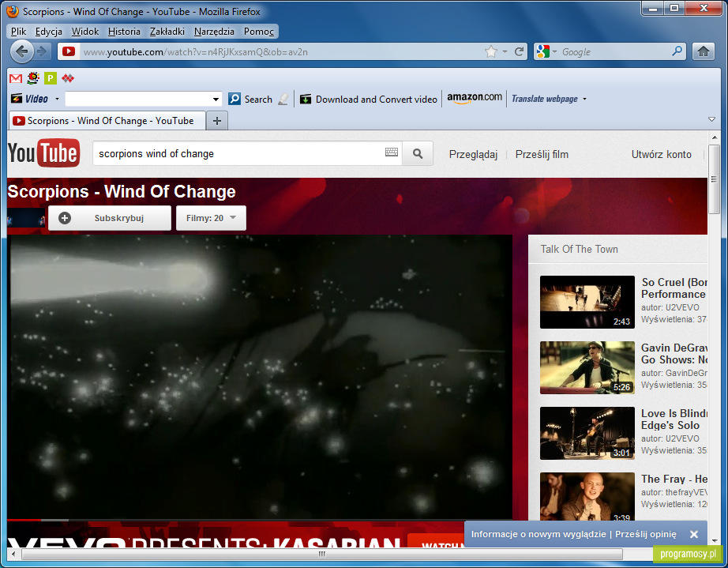Screen dimensions: 728x568
Task: Click the Search label in the toolbar
Action: pos(258,100)
